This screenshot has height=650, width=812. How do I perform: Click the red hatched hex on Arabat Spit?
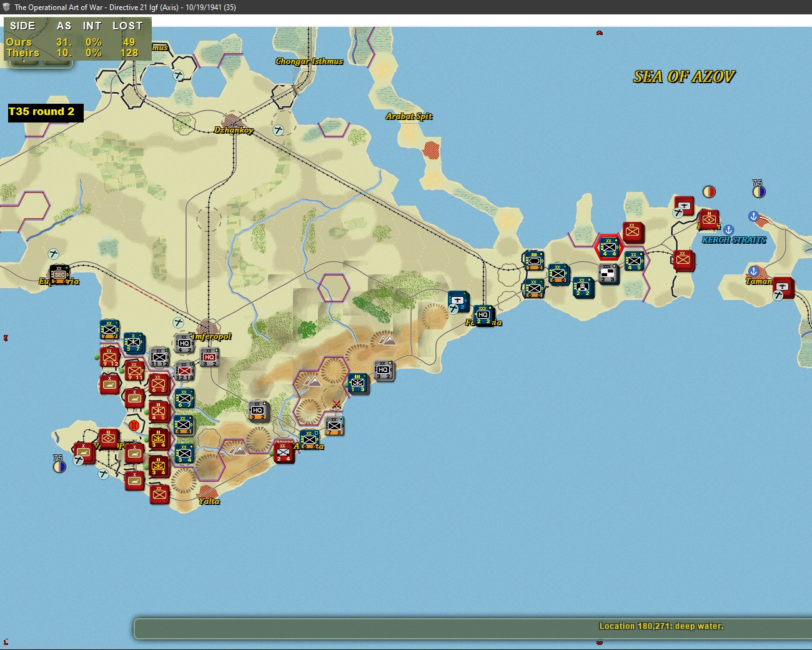431,150
